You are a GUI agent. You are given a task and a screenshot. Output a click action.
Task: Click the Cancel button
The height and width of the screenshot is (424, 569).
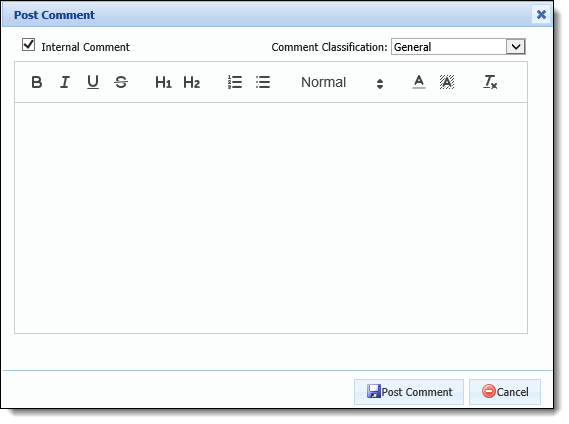pos(505,392)
